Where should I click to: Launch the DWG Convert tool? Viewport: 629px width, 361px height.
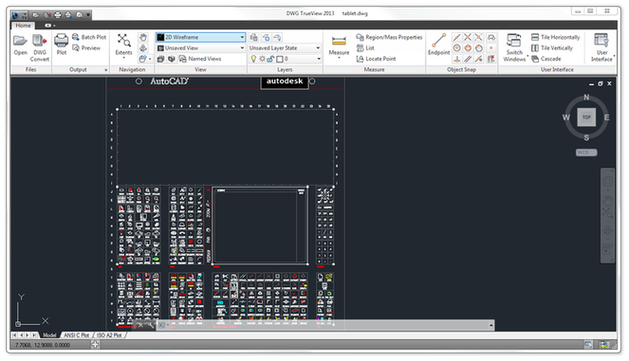[x=40, y=47]
